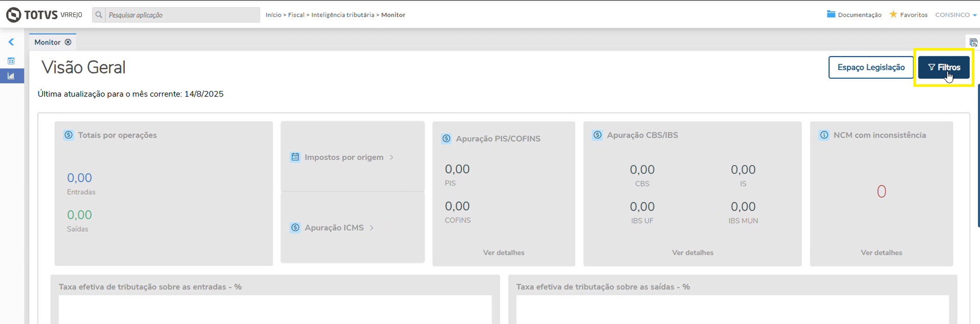
Task: Click the Apuração ICMS coin icon
Action: 295,227
